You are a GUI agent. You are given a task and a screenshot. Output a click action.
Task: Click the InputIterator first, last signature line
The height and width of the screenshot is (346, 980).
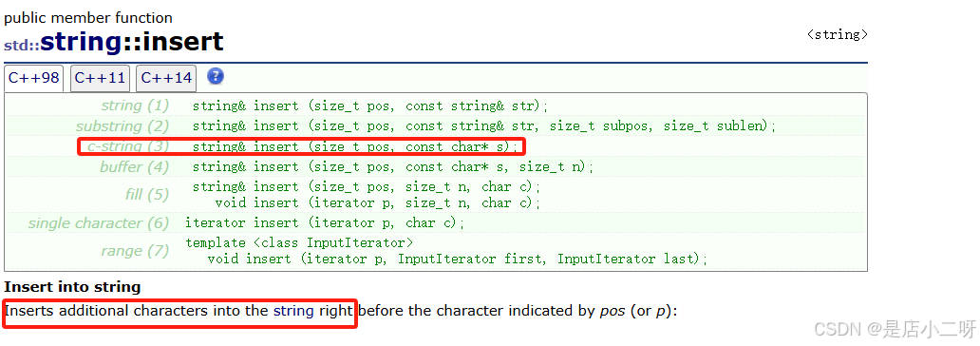pyautogui.click(x=458, y=259)
